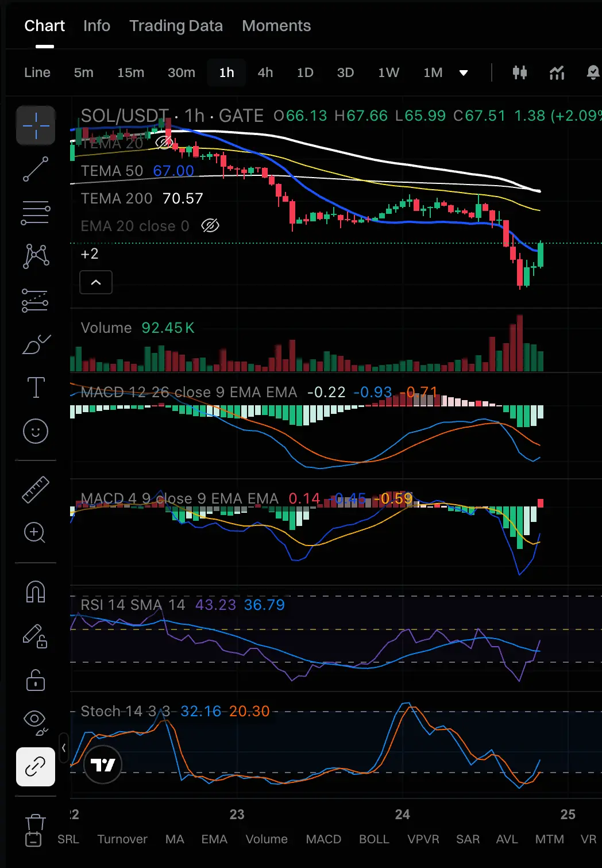Select VPVR in the bottom indicator bar
This screenshot has height=868, width=602.
click(423, 839)
